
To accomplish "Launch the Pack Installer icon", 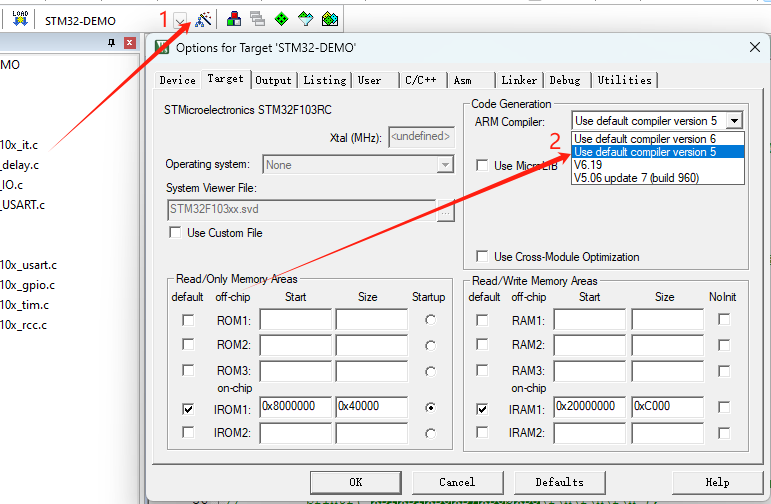I will point(330,19).
